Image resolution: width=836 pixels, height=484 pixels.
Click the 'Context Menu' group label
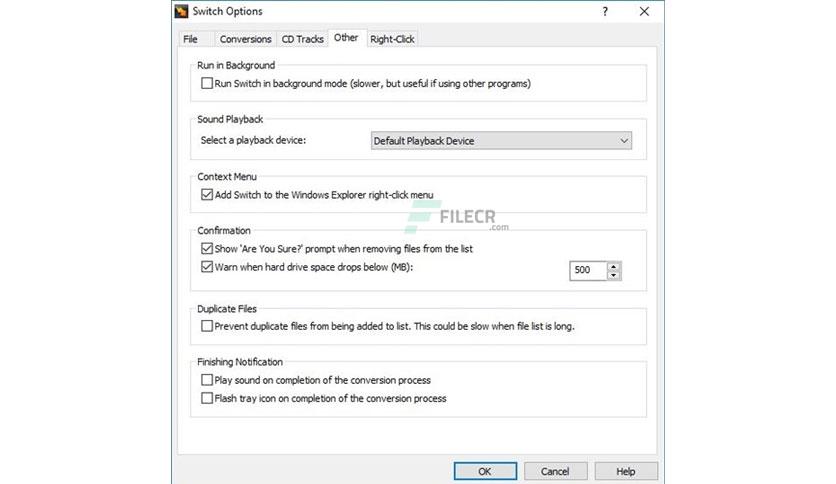pos(227,176)
